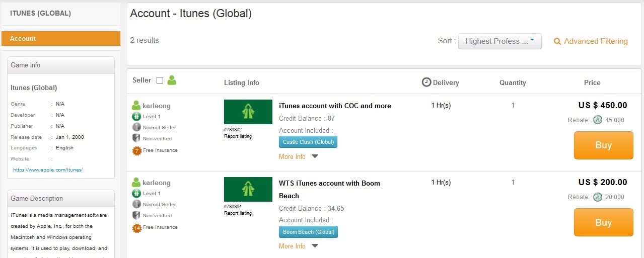Select the Account tab in sidebar
The height and width of the screenshot is (258, 644).
click(61, 38)
